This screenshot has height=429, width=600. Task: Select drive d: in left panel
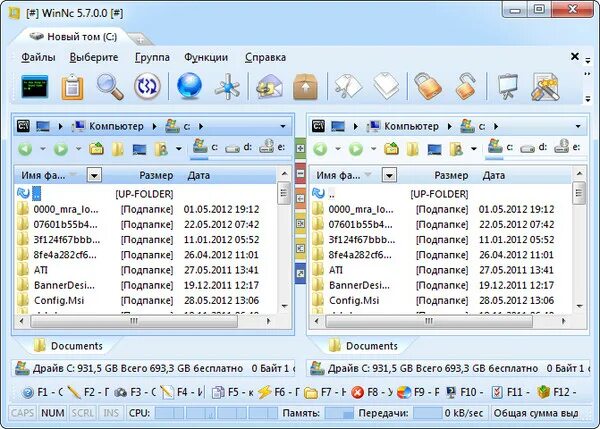pyautogui.click(x=238, y=148)
